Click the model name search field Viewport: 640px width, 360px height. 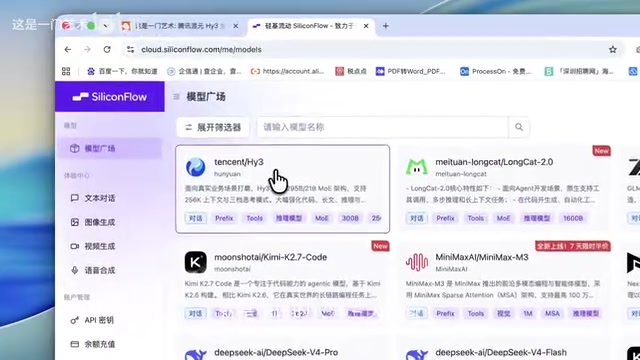click(x=382, y=127)
